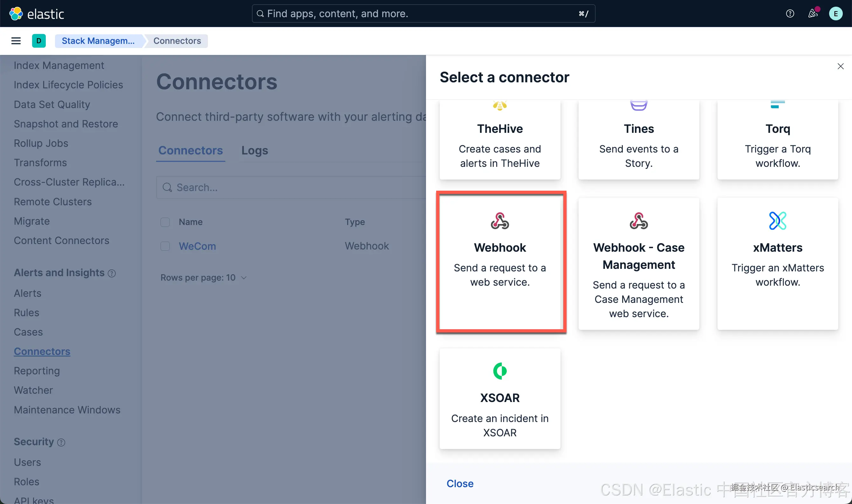Click the D space selector badge
The width and height of the screenshot is (852, 504).
39,41
